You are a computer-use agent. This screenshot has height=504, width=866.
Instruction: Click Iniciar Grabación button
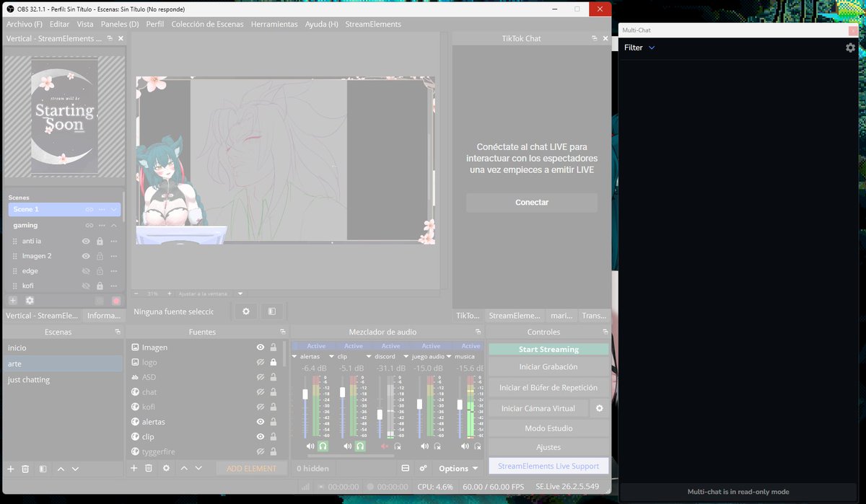pyautogui.click(x=548, y=367)
